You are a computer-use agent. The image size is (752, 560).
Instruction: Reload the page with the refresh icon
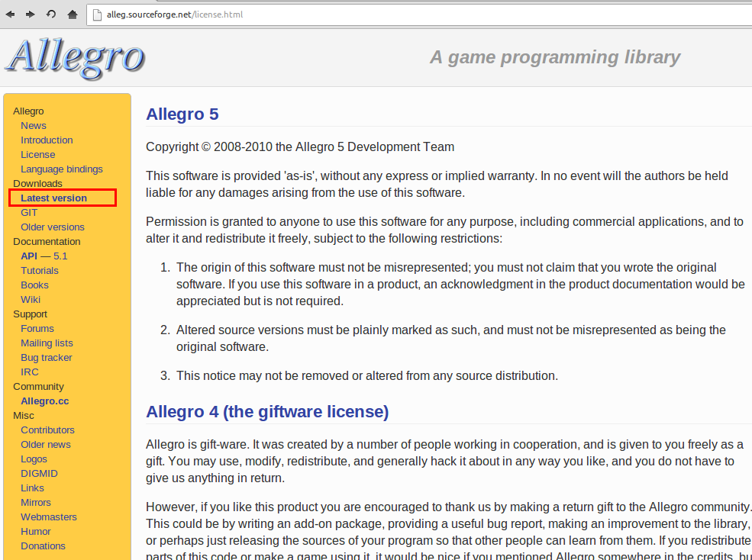[x=51, y=14]
